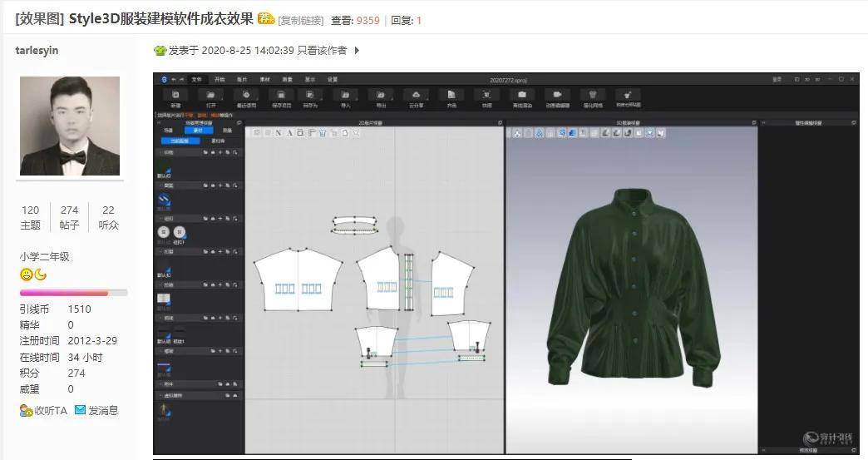This screenshot has width=868, height=460.
Task: Click the 快照 (Snapshot) icon
Action: point(486,95)
